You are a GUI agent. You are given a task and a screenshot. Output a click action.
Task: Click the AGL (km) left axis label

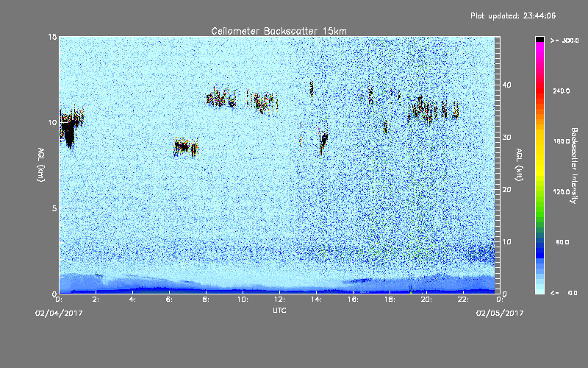point(41,165)
